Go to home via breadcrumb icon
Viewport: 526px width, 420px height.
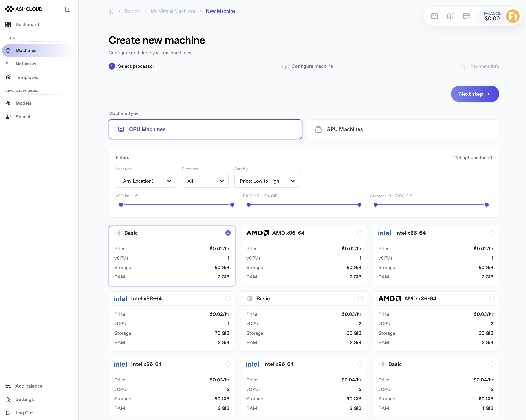tap(111, 11)
